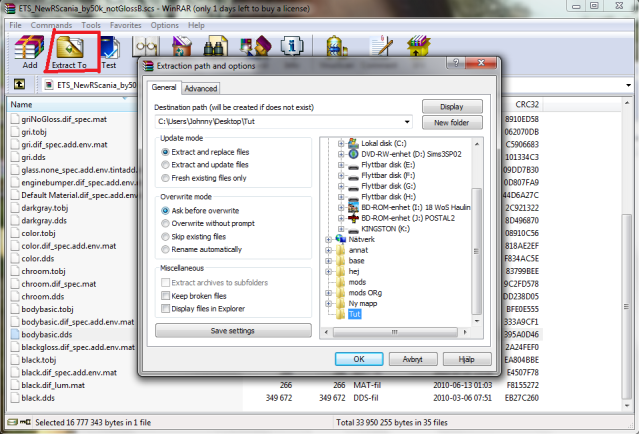
Task: Select Lokal disk (C:) in the folder tree
Action: point(383,143)
